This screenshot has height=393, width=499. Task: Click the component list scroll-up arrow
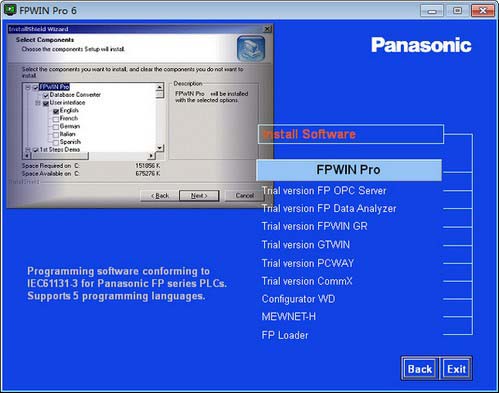coord(160,87)
